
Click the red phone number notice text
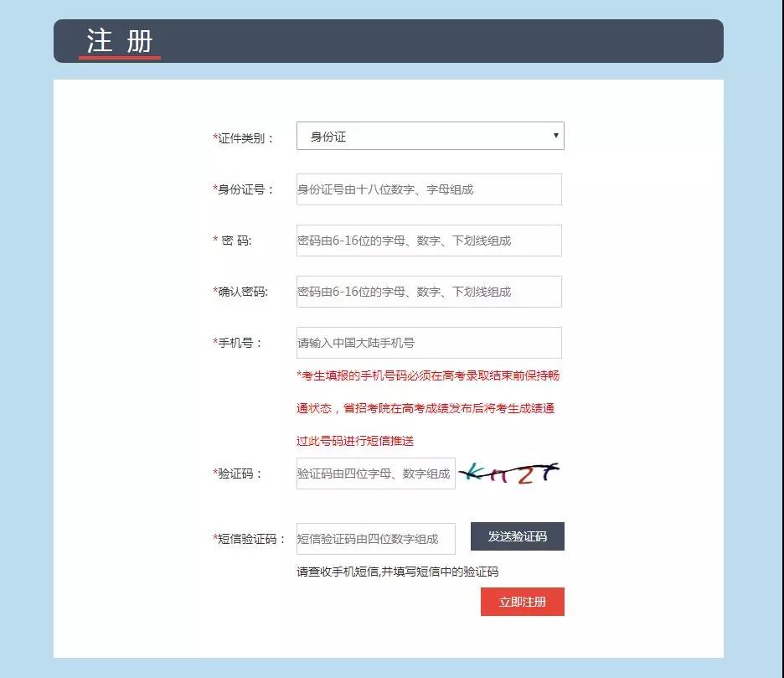pyautogui.click(x=427, y=408)
